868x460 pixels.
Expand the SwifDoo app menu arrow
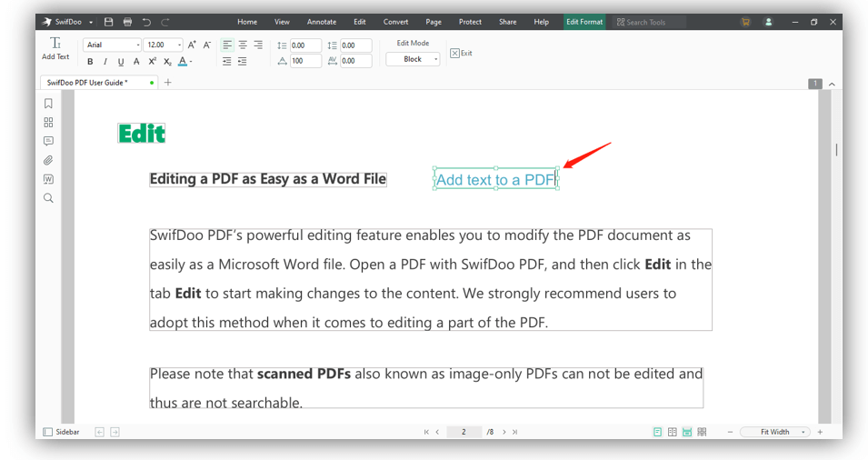(91, 22)
